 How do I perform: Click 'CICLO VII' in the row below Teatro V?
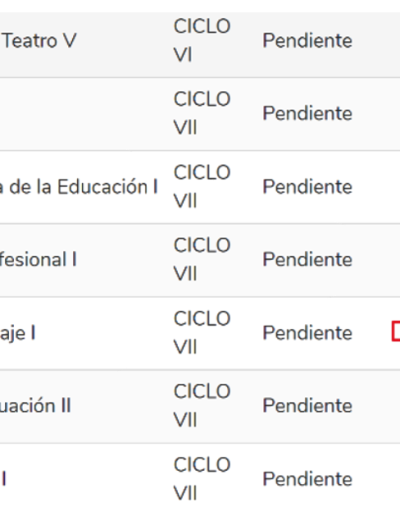coord(202,113)
